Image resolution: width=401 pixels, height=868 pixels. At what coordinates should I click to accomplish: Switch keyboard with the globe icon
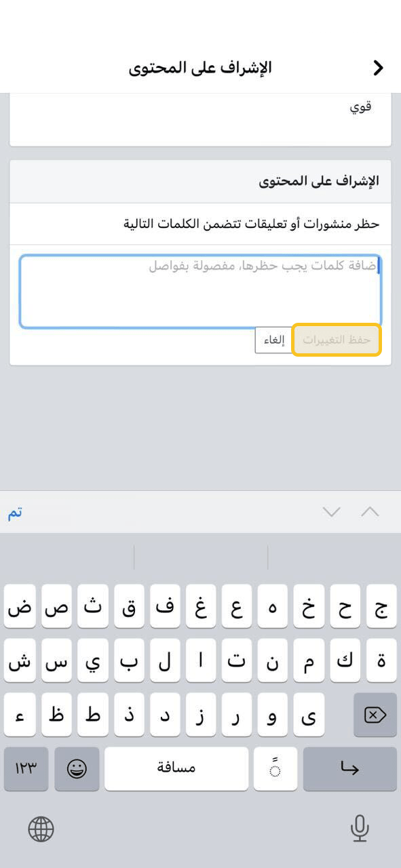[x=41, y=829]
